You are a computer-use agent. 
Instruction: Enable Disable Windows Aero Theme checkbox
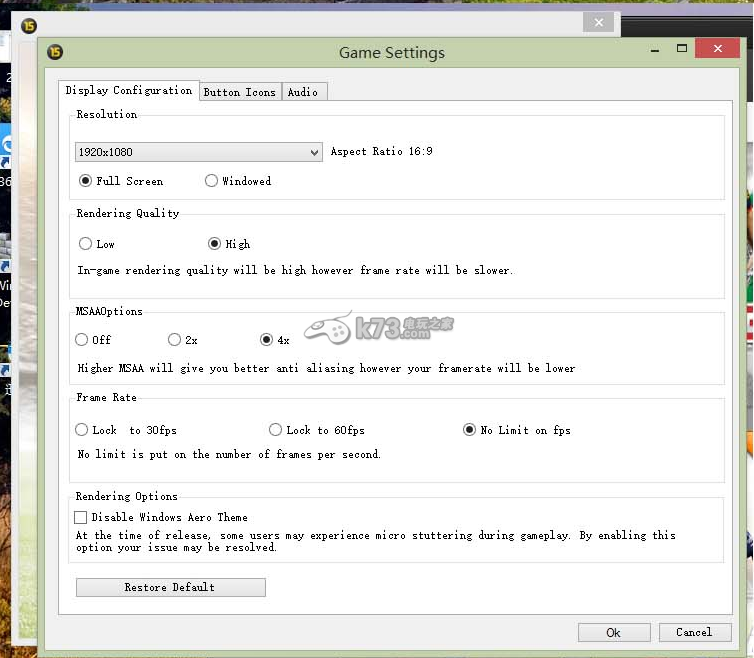pos(81,518)
